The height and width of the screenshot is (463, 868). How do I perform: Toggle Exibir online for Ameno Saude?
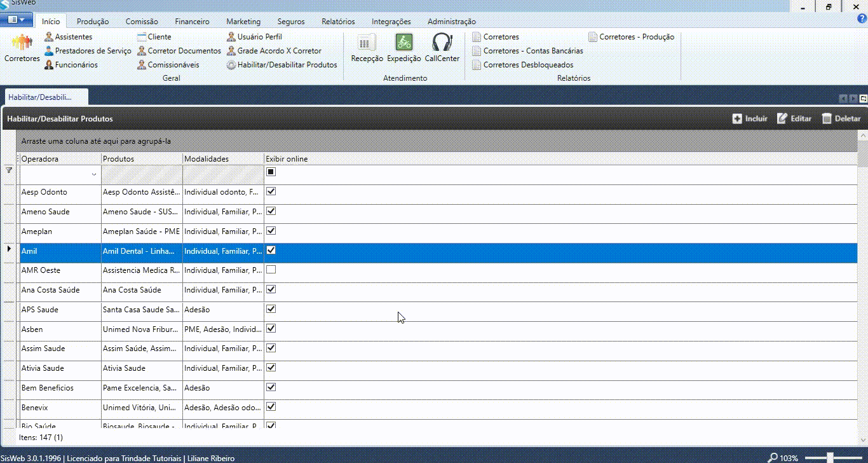pyautogui.click(x=271, y=211)
